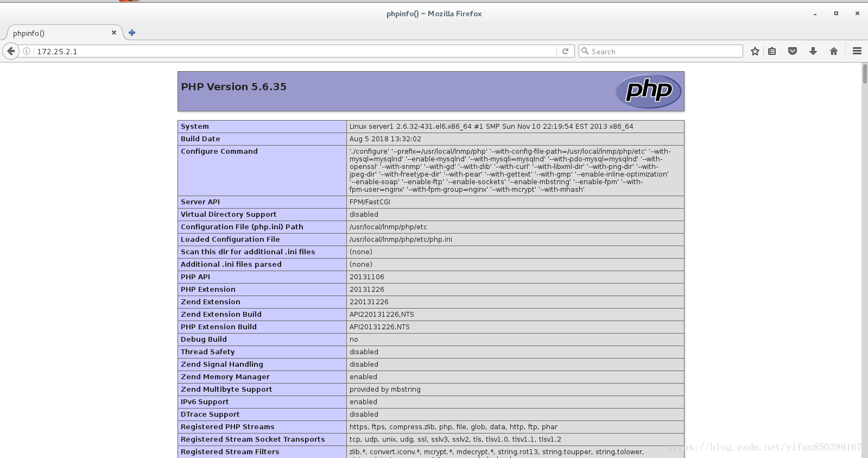This screenshot has width=868, height=458.
Task: Focus the address bar showing 172.25.2.1
Action: [296, 51]
